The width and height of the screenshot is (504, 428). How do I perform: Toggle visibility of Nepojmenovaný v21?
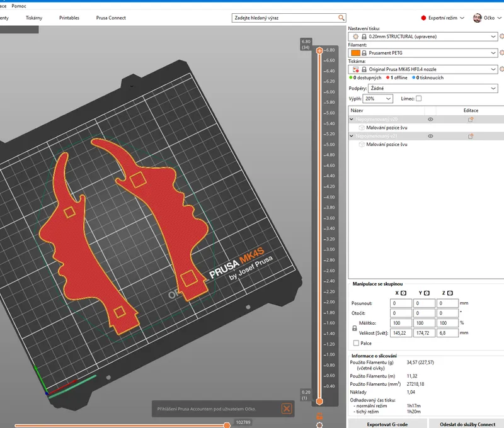(430, 136)
